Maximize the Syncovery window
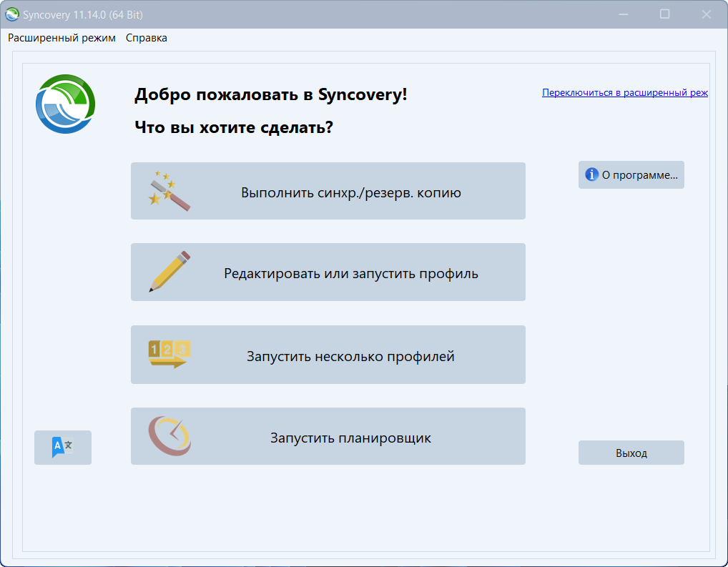728x567 pixels. [x=664, y=14]
